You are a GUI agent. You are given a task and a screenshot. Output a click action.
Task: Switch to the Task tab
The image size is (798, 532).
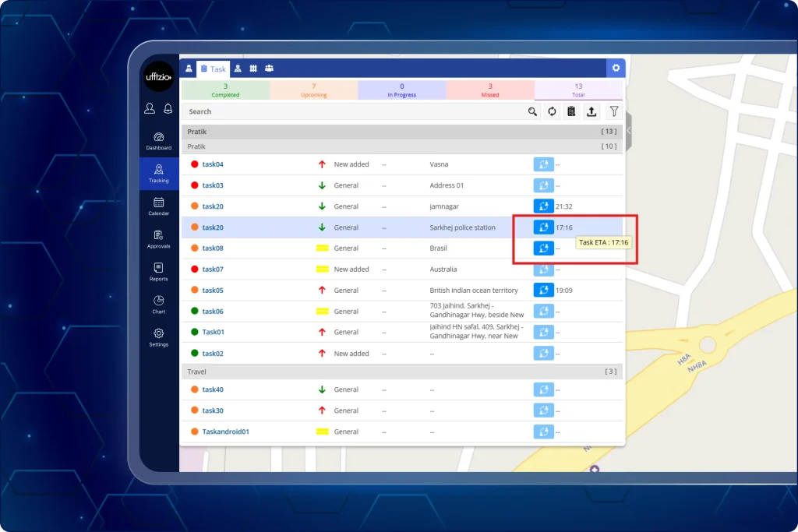pyautogui.click(x=214, y=69)
